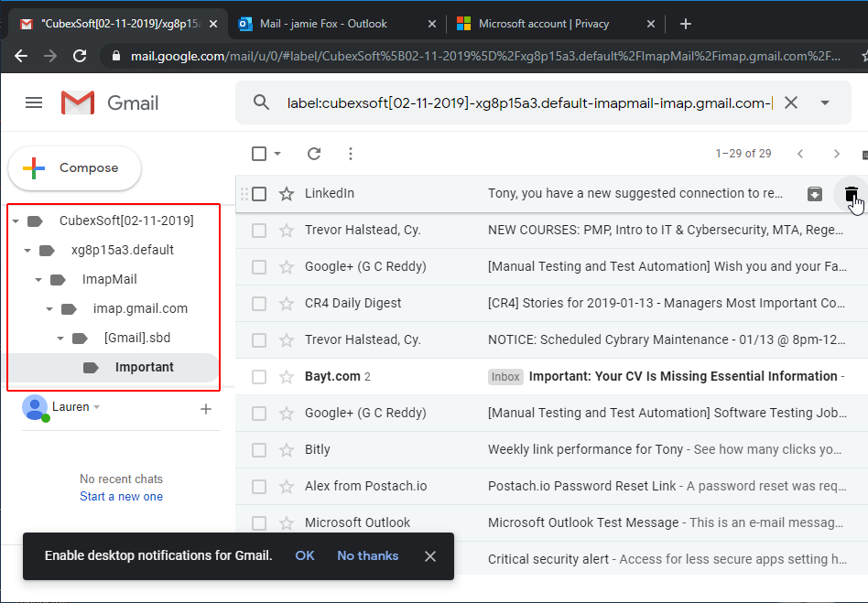Screen dimensions: 868x603
Task: Click the Start a new one link
Action: point(121,496)
